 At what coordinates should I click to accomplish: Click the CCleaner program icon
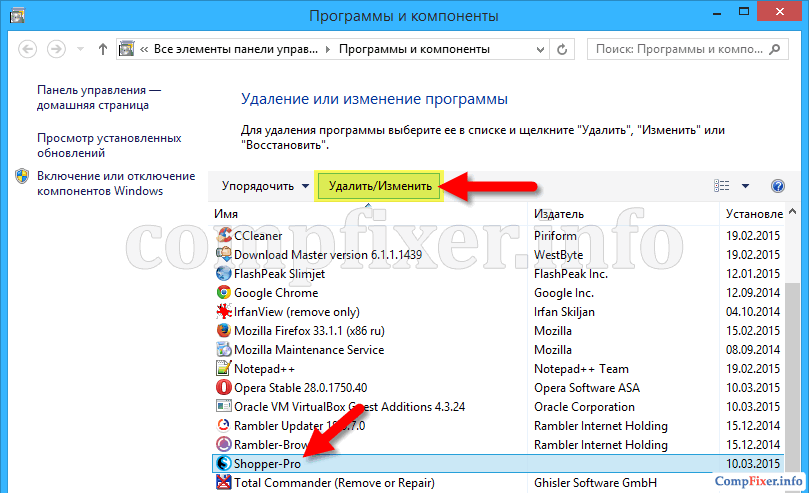[224, 236]
